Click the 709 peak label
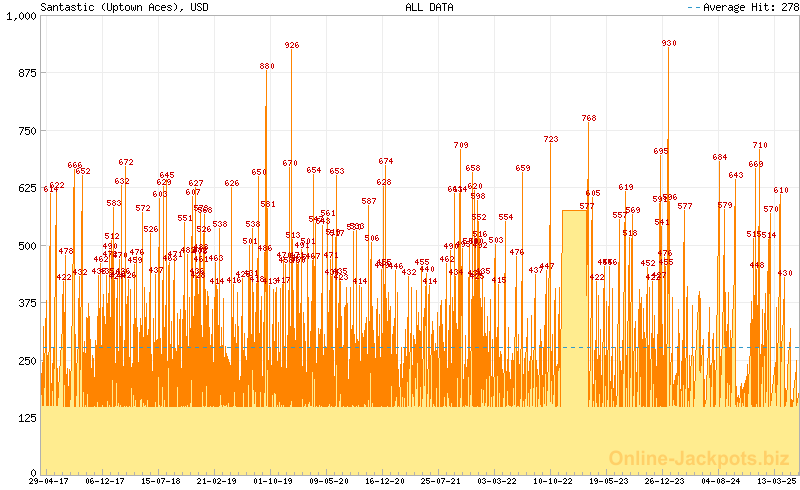The height and width of the screenshot is (490, 800). coord(461,146)
